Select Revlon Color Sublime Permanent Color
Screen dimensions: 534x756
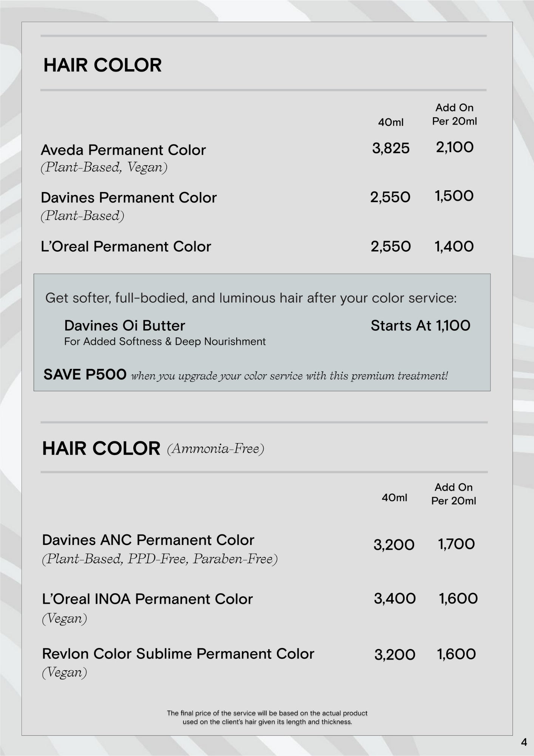tap(178, 654)
